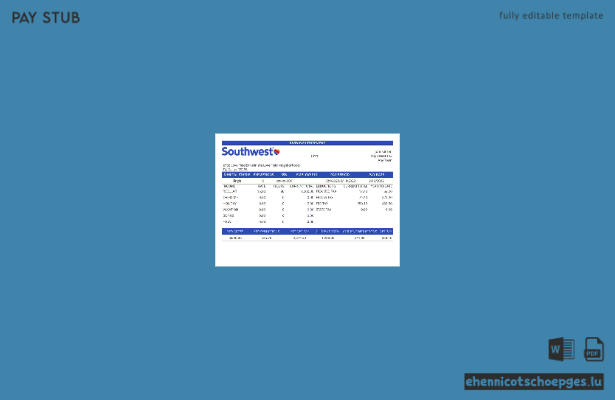Click the 'fully editable template' text
This screenshot has width=615, height=400.
coord(551,16)
